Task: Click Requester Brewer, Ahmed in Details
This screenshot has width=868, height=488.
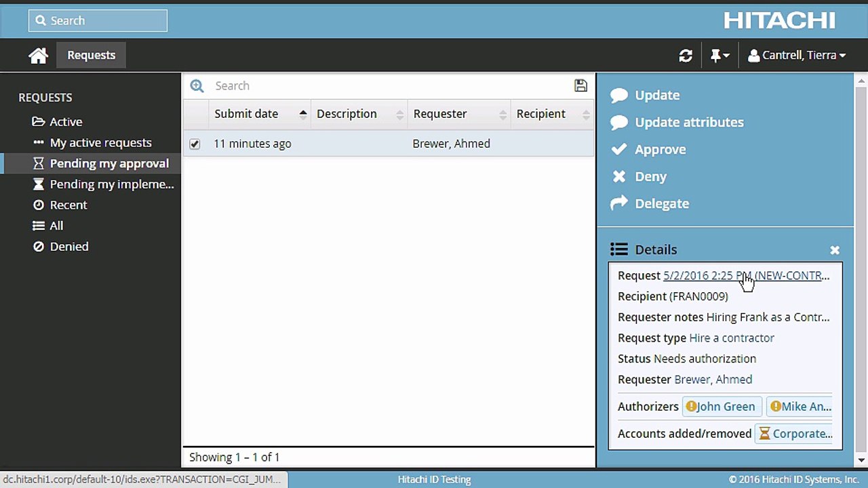Action: point(713,380)
